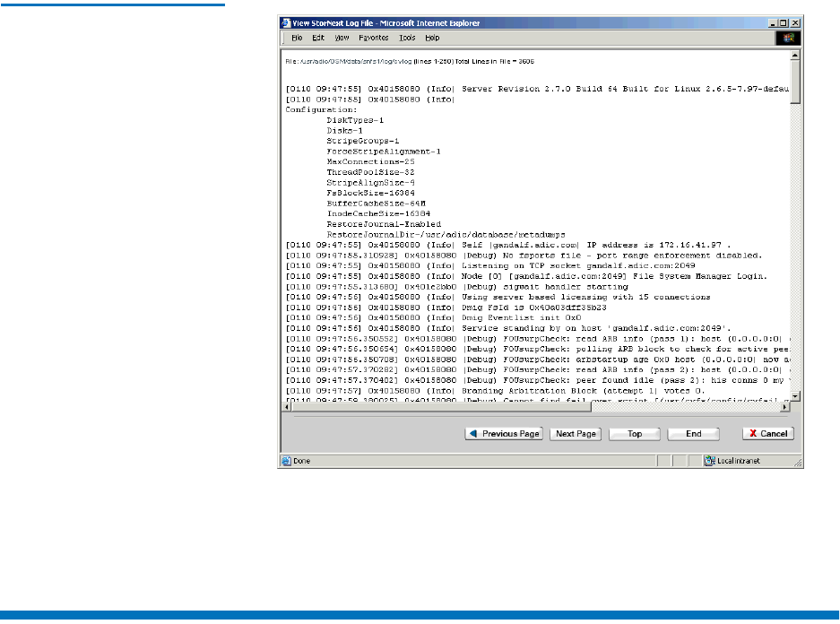Image resolution: width=840 pixels, height=624 pixels.
Task: Click the vertical scrollbar thumb
Action: click(x=795, y=82)
